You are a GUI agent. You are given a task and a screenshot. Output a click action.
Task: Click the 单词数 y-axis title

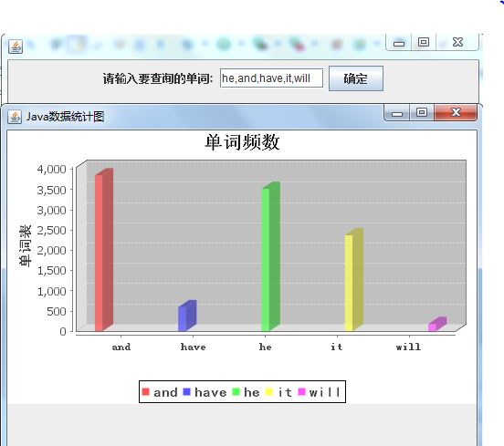[x=25, y=245]
